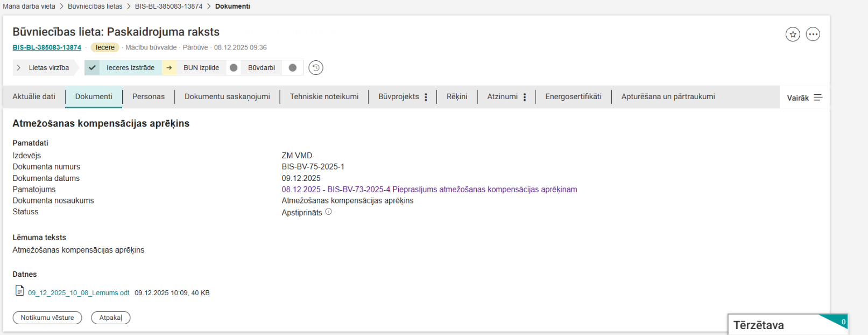Expand the Lietas virzība chevron
Viewport: 868px width, 335px height.
pos(19,68)
